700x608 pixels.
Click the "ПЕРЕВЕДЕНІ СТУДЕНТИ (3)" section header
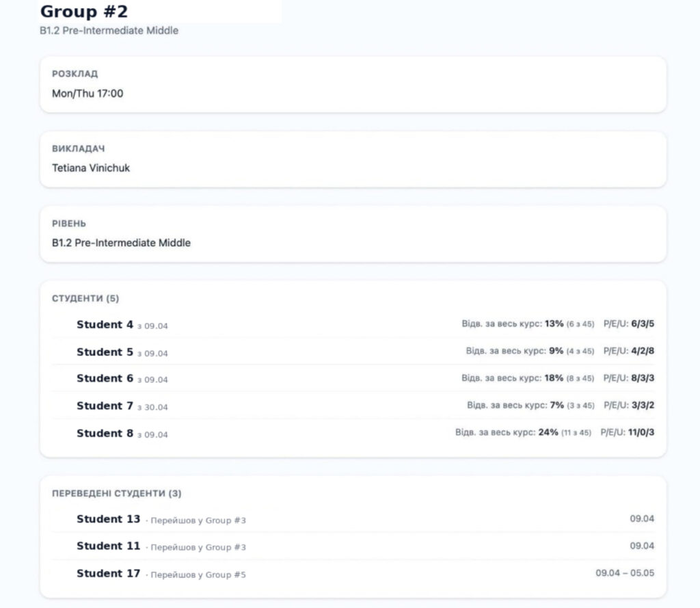click(116, 493)
